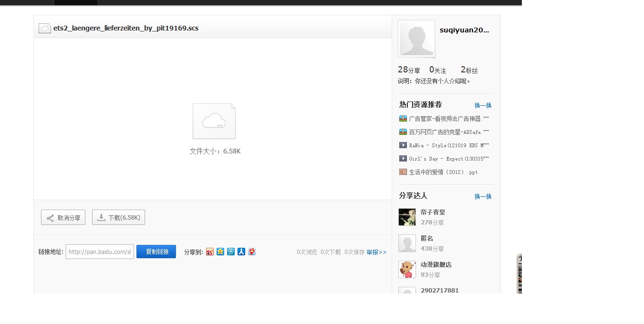Open 帝子青皇 user profile
Screen dimensions: 644x324
(x=433, y=213)
